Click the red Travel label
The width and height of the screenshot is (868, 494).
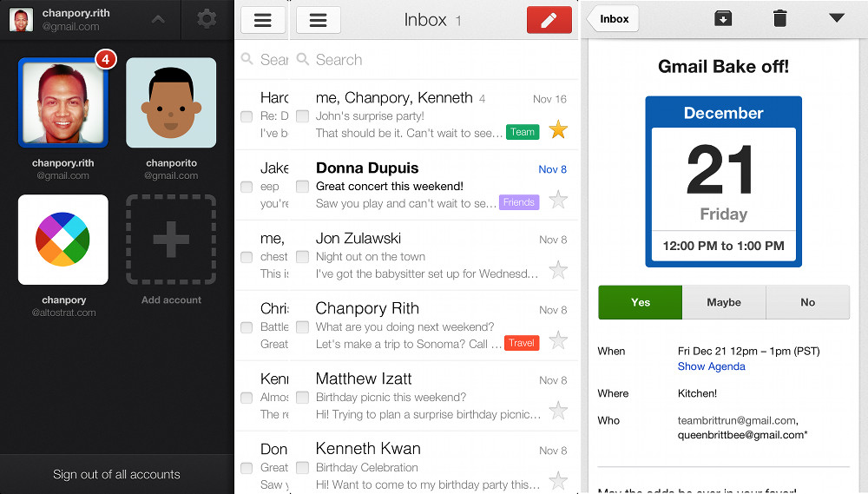coord(522,343)
